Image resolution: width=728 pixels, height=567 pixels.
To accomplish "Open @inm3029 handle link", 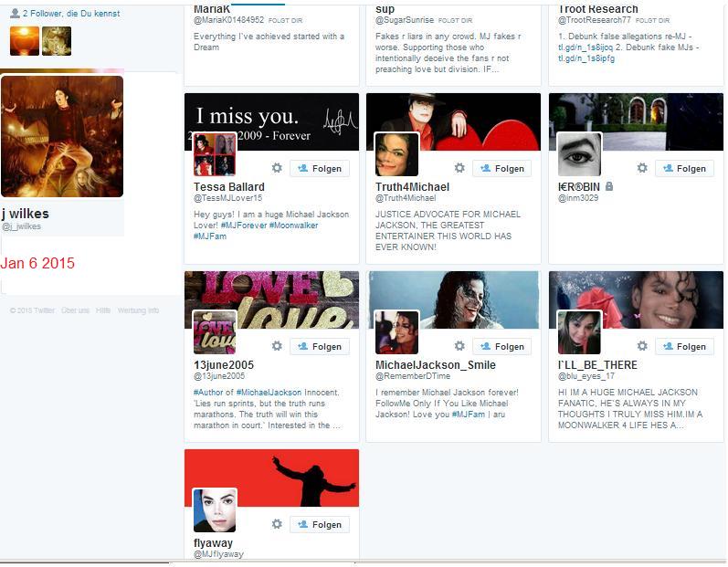I will point(578,198).
